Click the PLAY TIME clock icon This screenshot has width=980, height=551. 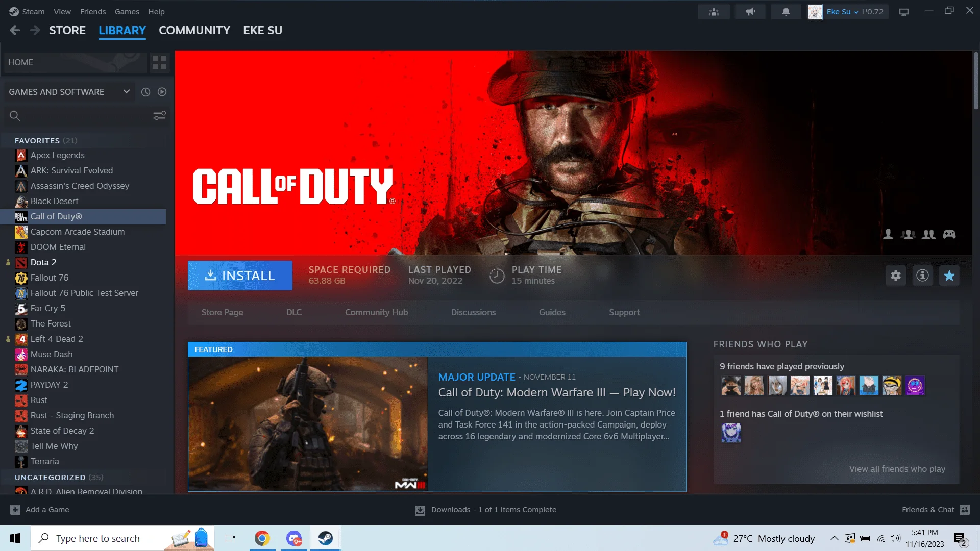coord(497,275)
